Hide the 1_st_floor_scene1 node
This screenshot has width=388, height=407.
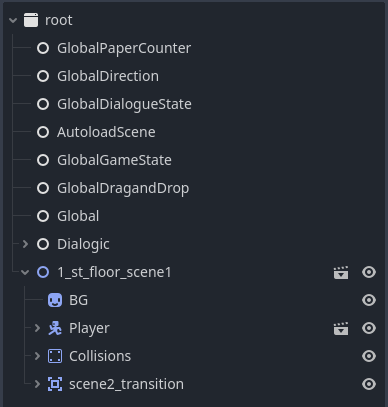click(x=369, y=272)
